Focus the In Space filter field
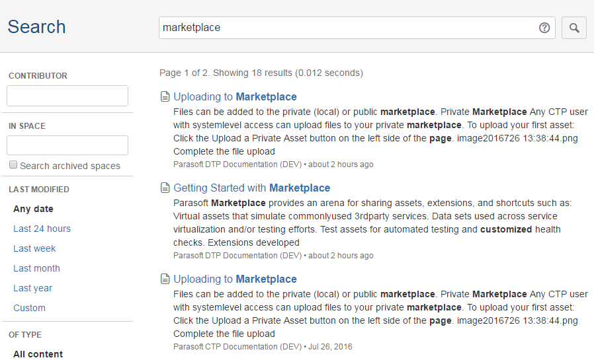The width and height of the screenshot is (594, 364). coord(67,145)
